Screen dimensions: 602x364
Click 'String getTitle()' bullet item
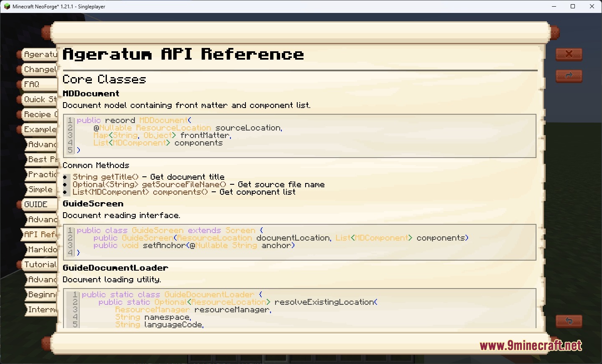pos(149,177)
